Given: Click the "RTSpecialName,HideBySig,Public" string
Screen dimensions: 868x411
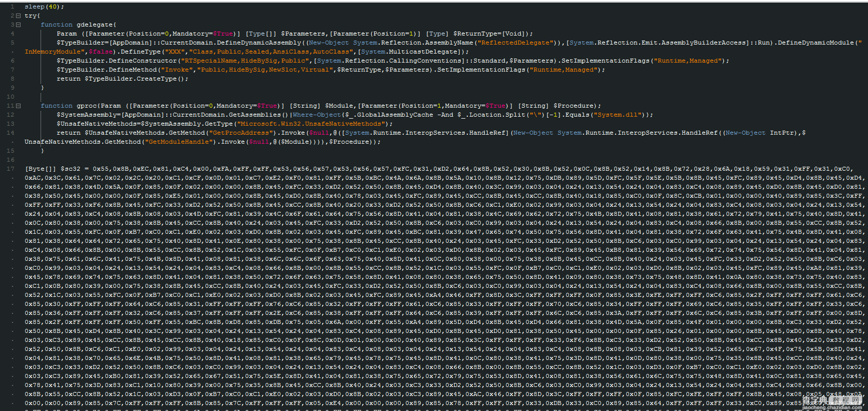Looking at the screenshot, I should tap(245, 61).
